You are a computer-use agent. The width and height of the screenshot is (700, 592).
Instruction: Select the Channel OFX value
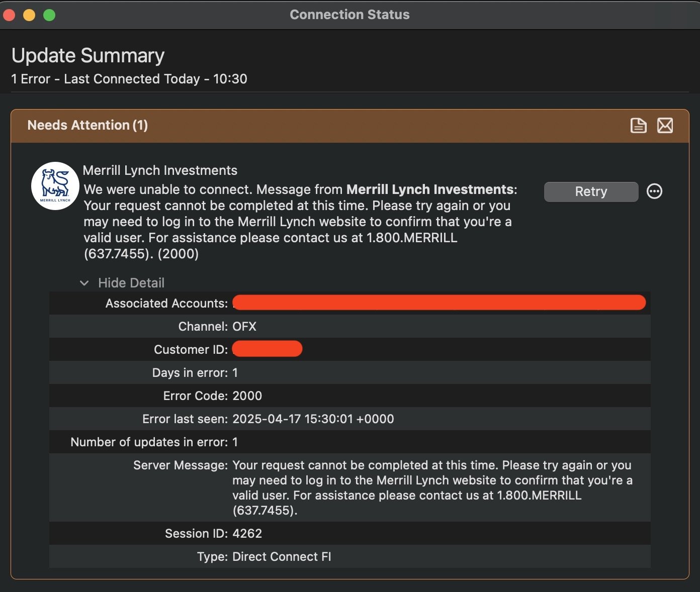click(244, 327)
